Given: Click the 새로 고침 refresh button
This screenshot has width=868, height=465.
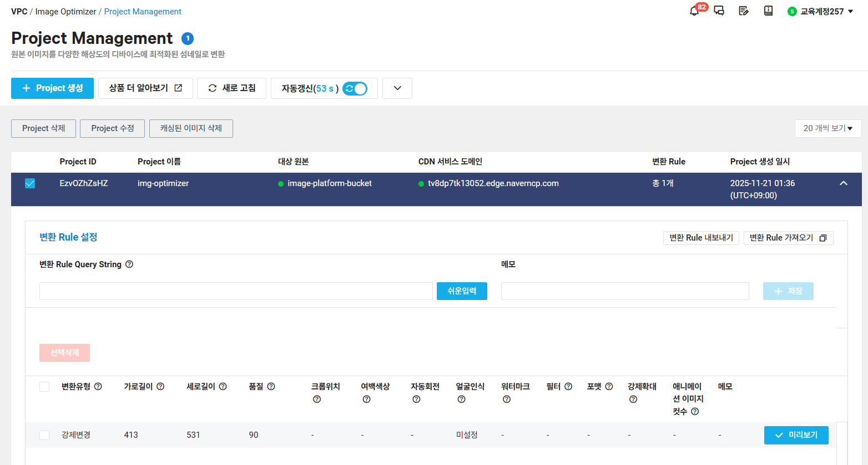Looking at the screenshot, I should click(231, 88).
